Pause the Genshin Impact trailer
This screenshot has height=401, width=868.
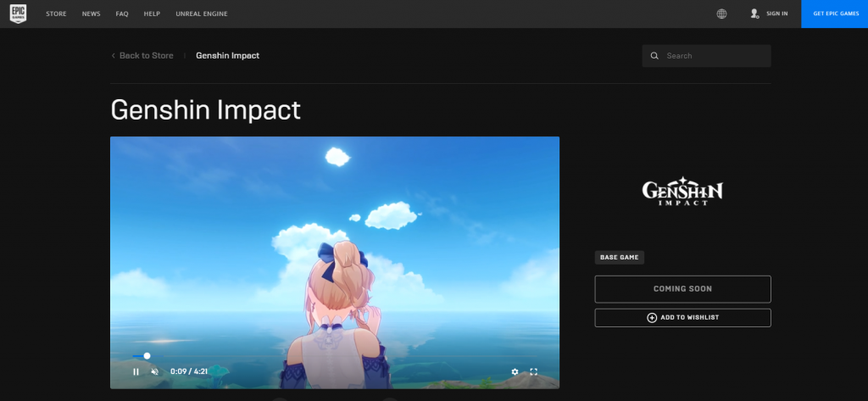136,371
